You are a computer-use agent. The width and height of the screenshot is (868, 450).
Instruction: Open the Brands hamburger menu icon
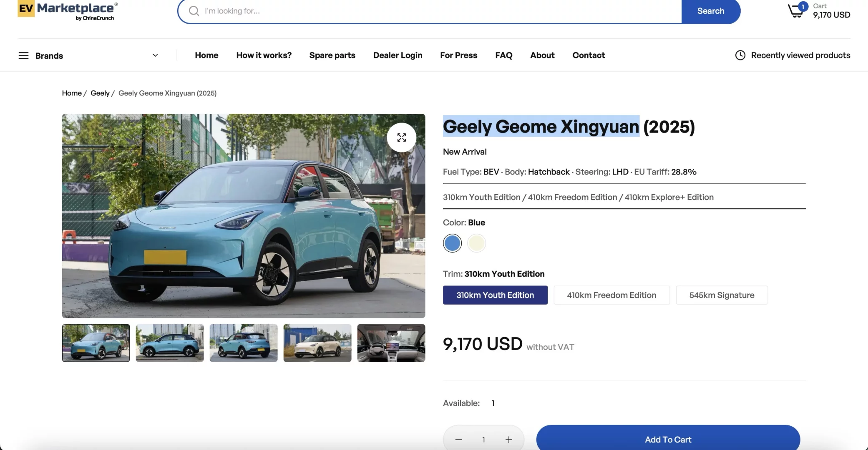point(23,55)
